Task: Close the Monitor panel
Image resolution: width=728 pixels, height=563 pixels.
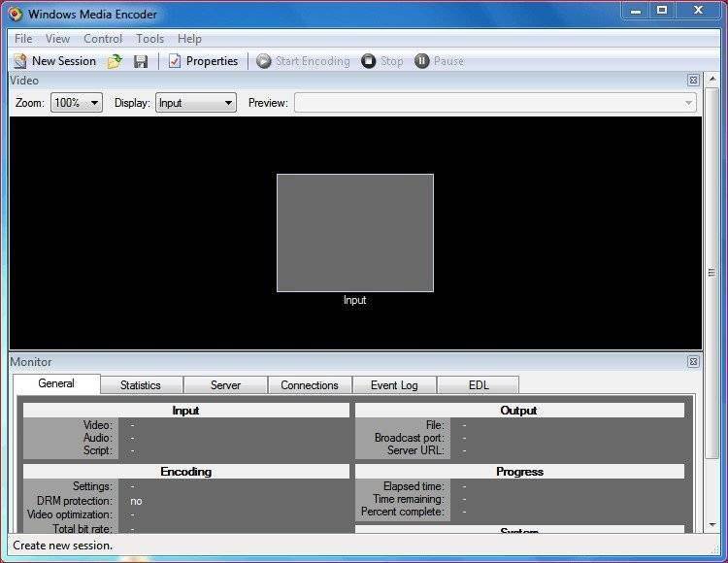Action: 693,362
